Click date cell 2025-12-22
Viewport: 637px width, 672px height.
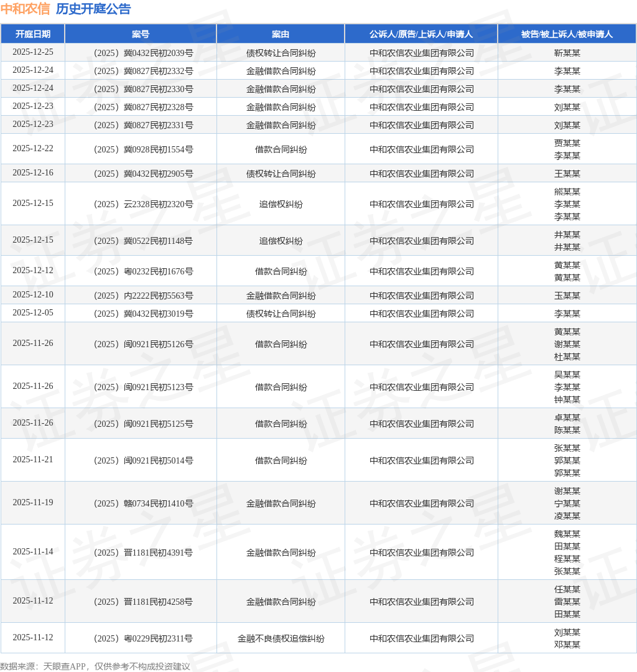(x=33, y=149)
